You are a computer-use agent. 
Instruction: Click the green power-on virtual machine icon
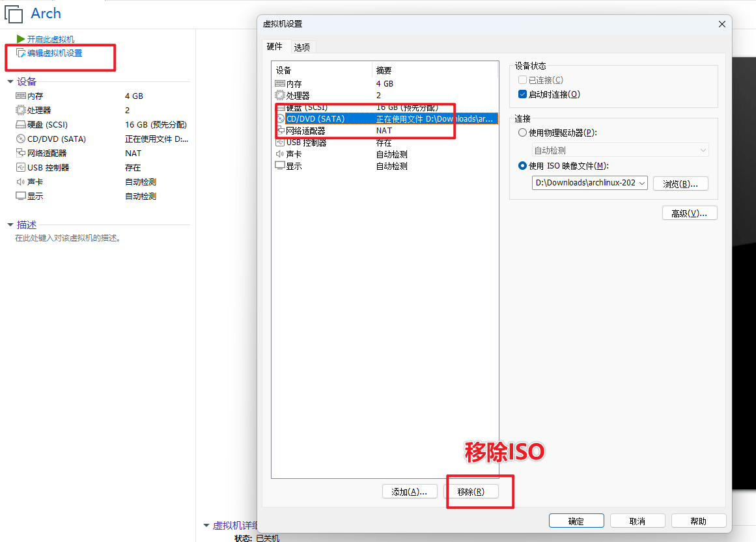[21, 40]
